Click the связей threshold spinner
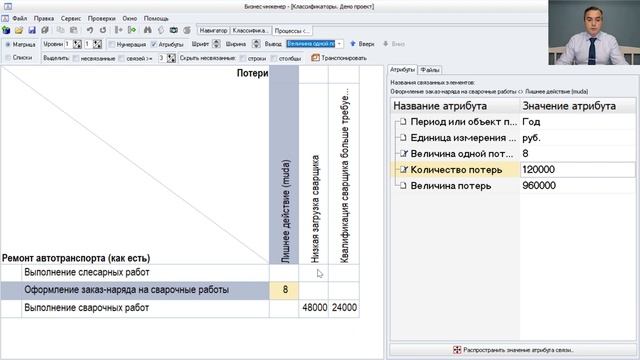 point(171,58)
